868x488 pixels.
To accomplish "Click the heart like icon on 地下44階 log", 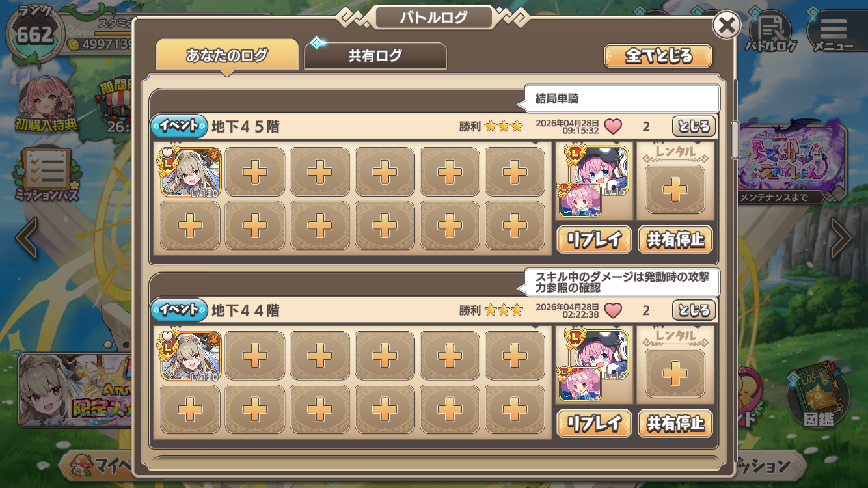I will click(x=613, y=310).
